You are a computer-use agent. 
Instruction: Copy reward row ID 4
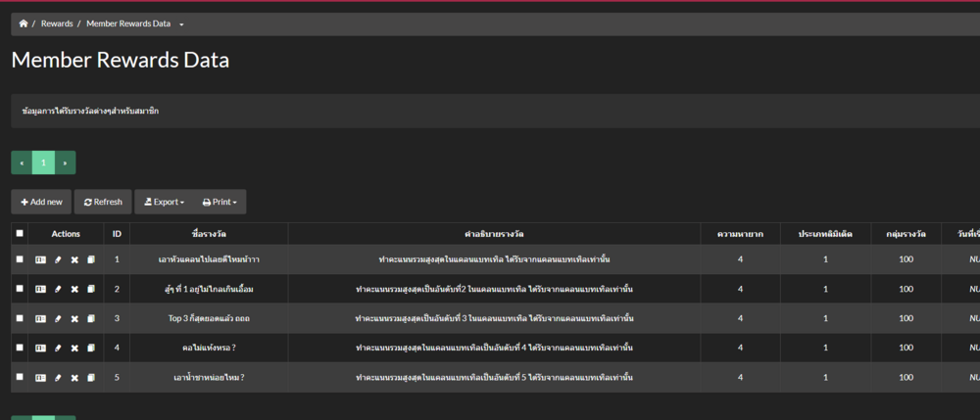click(91, 348)
